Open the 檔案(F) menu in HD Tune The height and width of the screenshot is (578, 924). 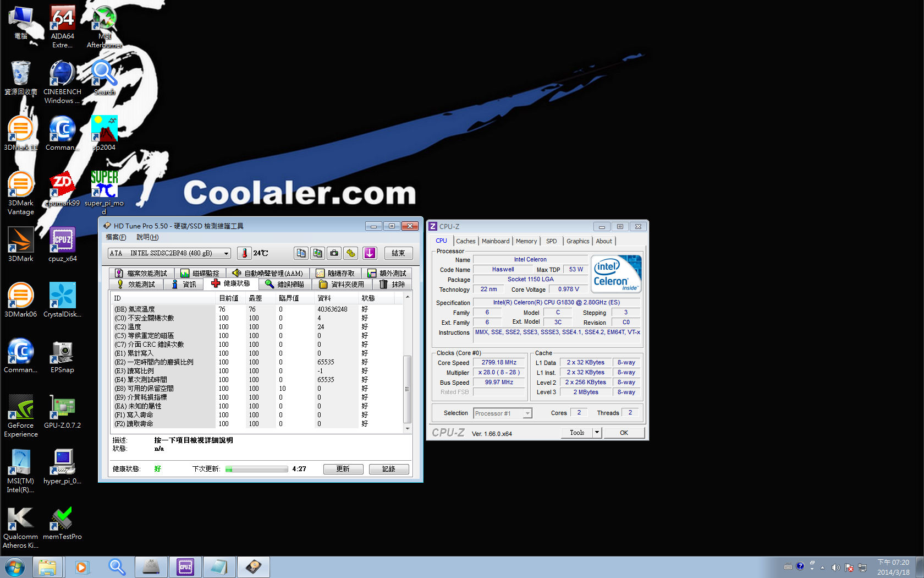tap(116, 237)
